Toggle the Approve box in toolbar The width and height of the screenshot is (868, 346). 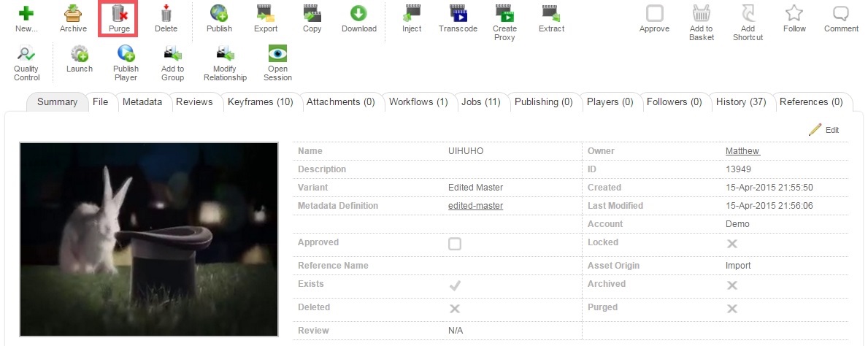[x=654, y=15]
